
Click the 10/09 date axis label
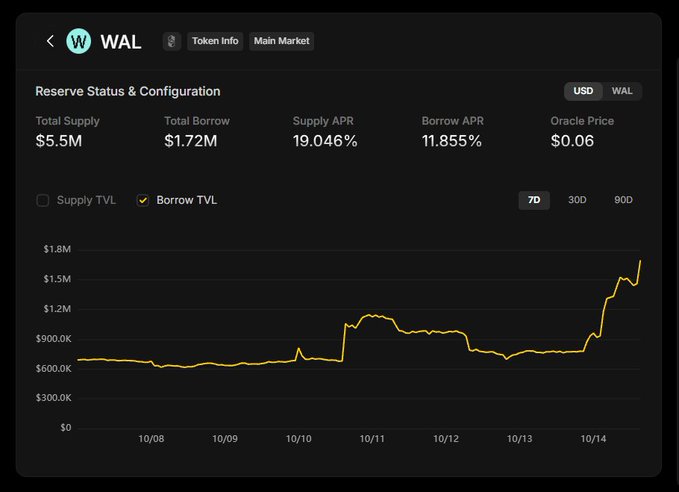[225, 439]
